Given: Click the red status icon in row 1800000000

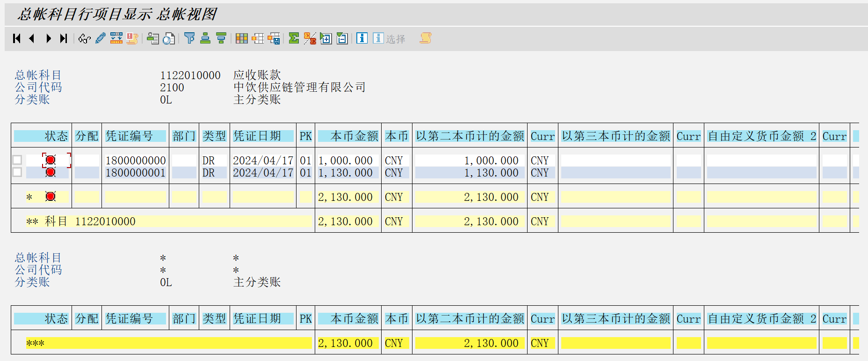Looking at the screenshot, I should point(51,160).
